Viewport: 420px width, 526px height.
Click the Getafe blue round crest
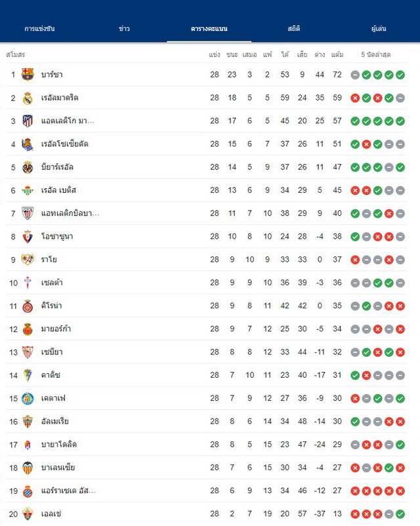(28, 399)
